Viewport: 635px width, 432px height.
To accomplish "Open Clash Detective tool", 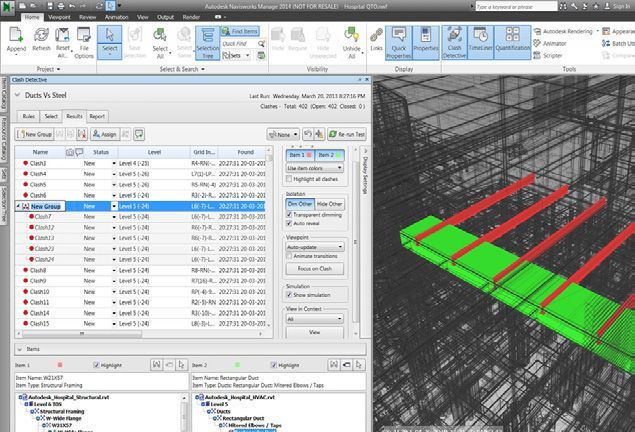I will [x=454, y=43].
